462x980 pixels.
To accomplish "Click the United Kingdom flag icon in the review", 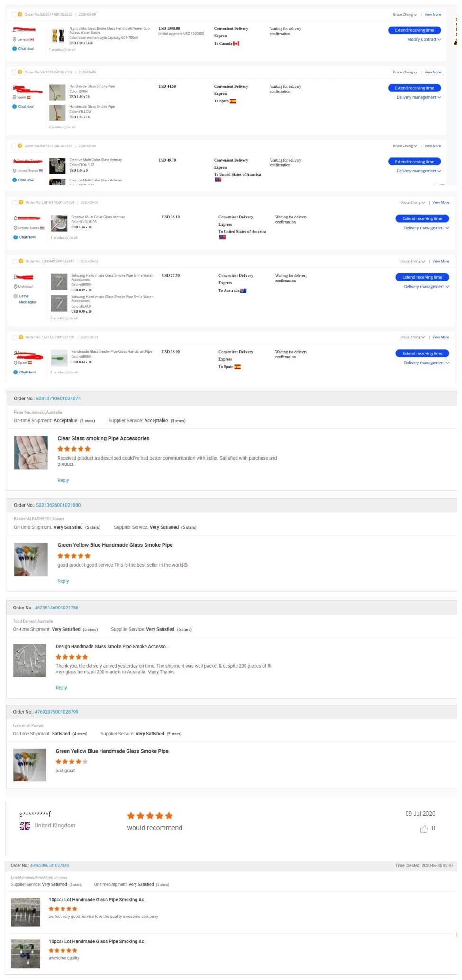I will coord(25,826).
